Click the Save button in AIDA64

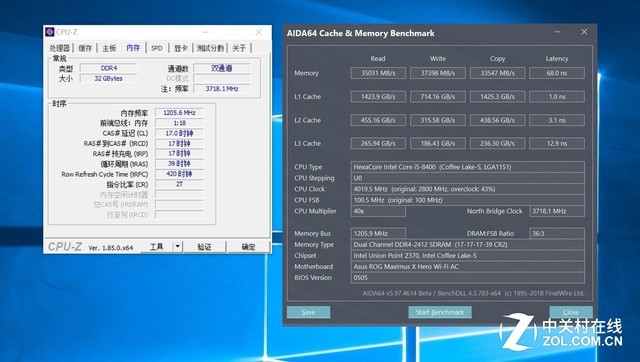308,312
